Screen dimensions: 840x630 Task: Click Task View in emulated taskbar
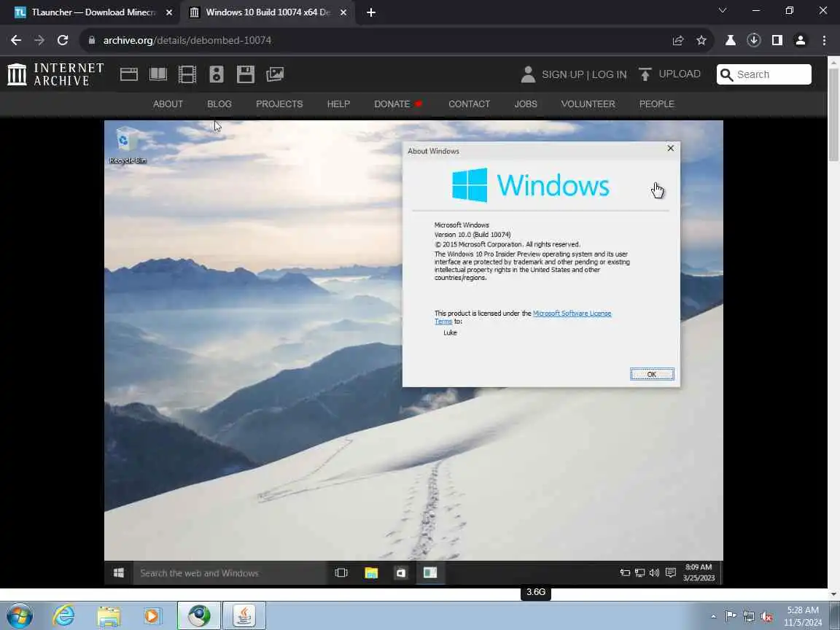click(341, 572)
